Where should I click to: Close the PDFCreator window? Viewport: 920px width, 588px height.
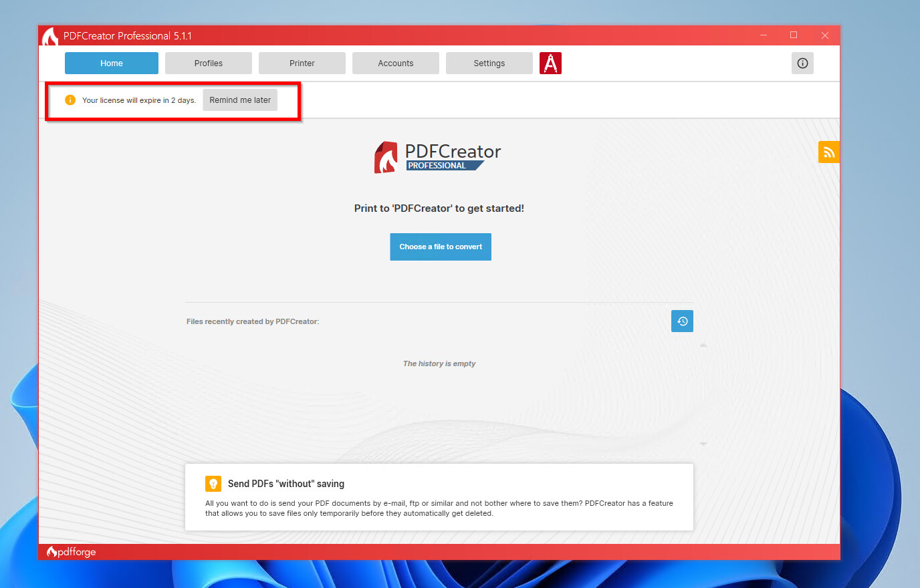pos(824,35)
